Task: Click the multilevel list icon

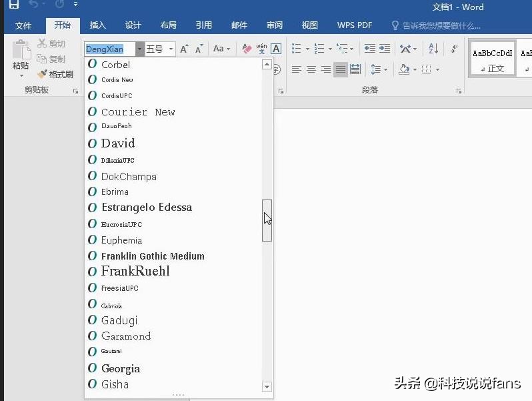Action: 342,49
